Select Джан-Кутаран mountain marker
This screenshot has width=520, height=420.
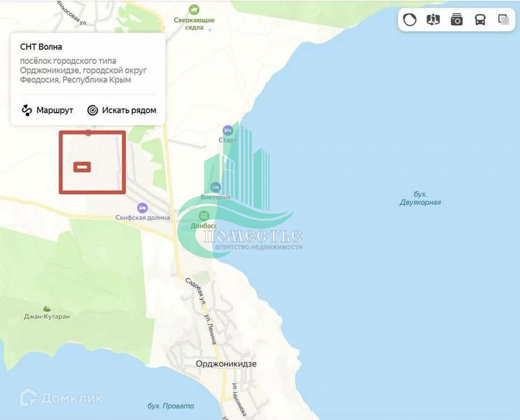47,309
